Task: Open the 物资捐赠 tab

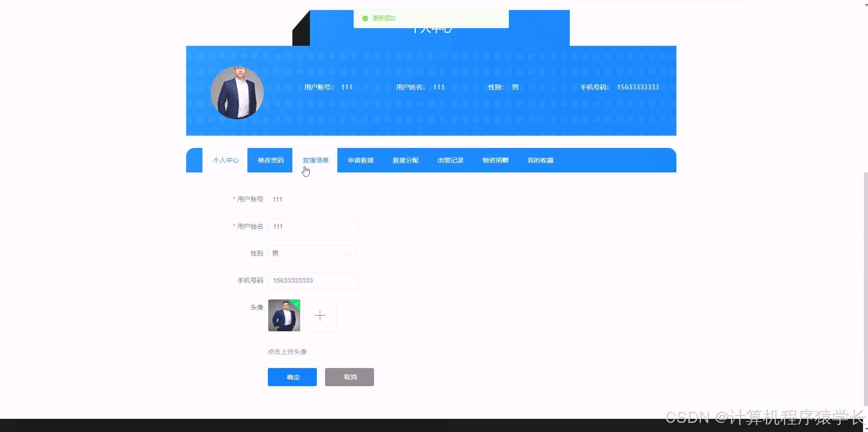Action: tap(495, 160)
